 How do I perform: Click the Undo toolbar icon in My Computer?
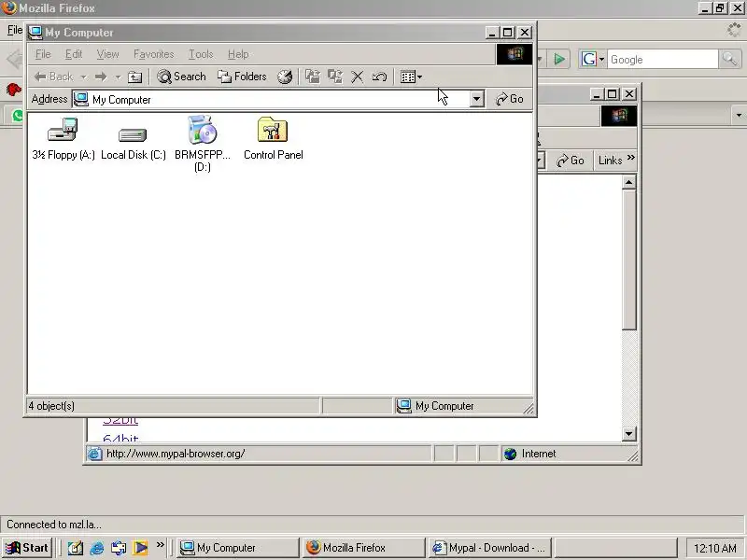point(379,77)
